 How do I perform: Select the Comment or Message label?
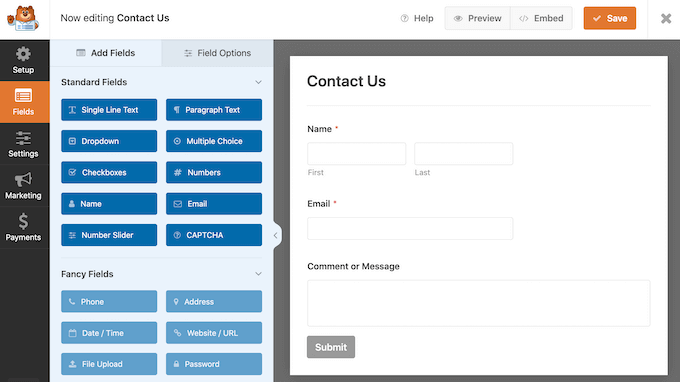(x=353, y=266)
